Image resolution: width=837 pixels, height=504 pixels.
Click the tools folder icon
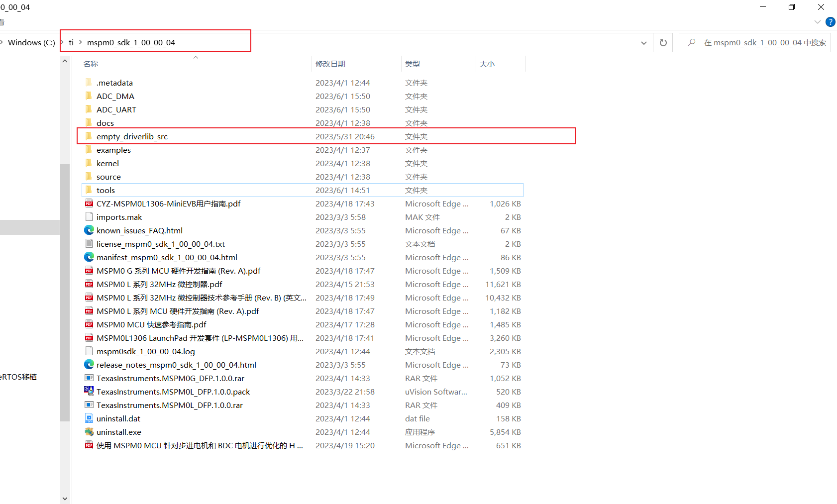(x=89, y=190)
